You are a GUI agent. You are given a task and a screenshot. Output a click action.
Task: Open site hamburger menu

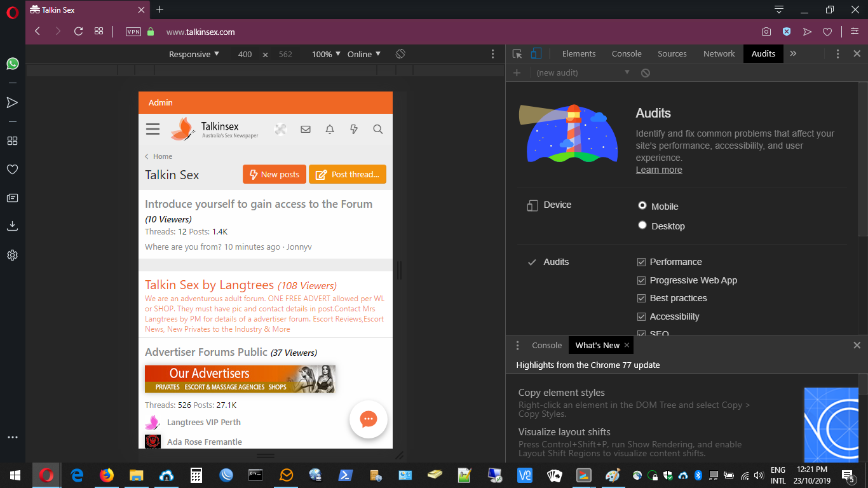153,129
